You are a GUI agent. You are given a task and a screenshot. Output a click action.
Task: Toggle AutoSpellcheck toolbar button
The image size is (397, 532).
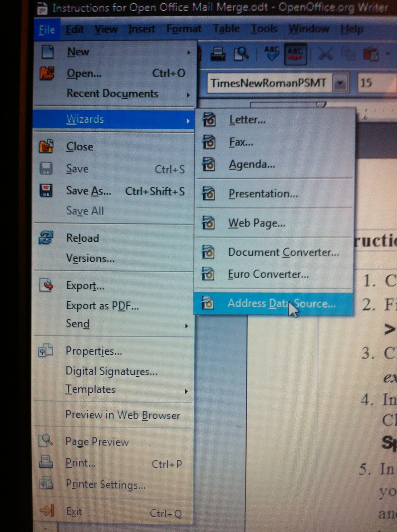pos(295,54)
